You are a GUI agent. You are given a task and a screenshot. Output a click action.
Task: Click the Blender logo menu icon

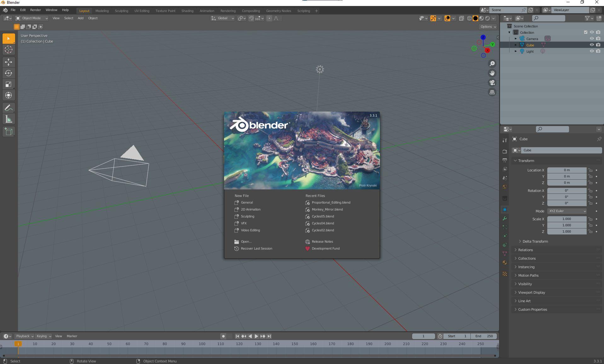pos(5,10)
